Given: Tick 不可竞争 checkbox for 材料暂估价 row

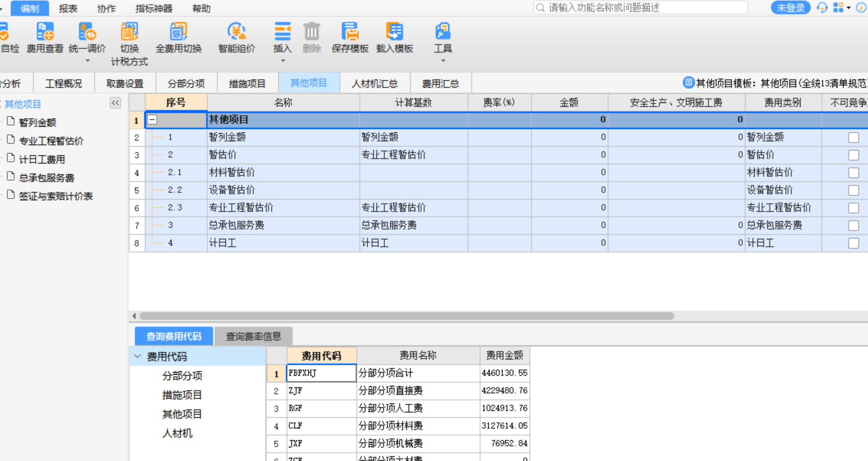Looking at the screenshot, I should (x=853, y=173).
